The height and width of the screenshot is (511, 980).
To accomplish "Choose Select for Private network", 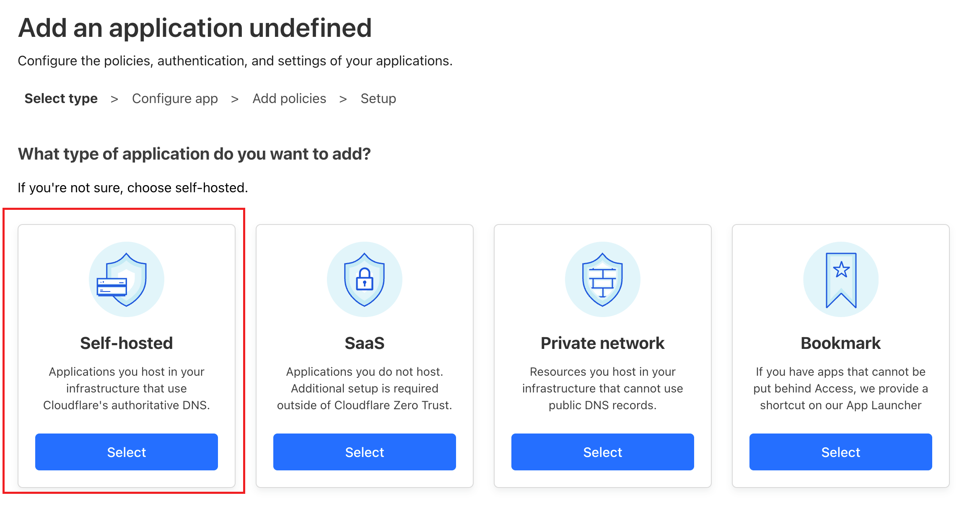I will [x=602, y=452].
